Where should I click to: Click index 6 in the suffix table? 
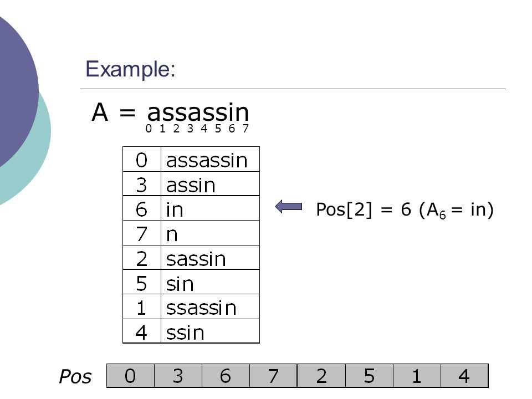142,208
